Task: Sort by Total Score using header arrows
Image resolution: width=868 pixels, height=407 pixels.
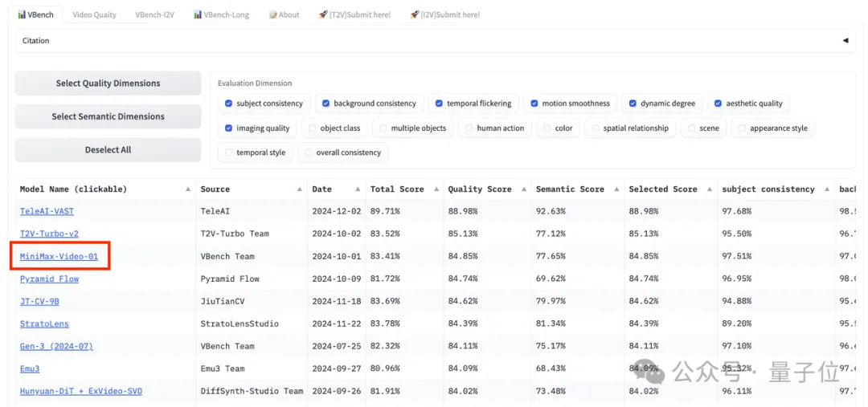Action: click(x=435, y=189)
